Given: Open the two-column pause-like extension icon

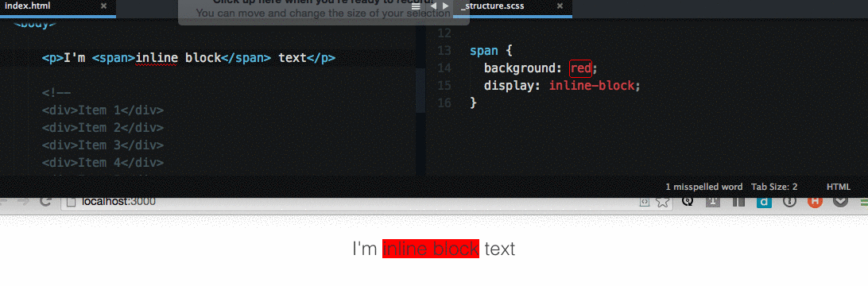Looking at the screenshot, I should (739, 202).
